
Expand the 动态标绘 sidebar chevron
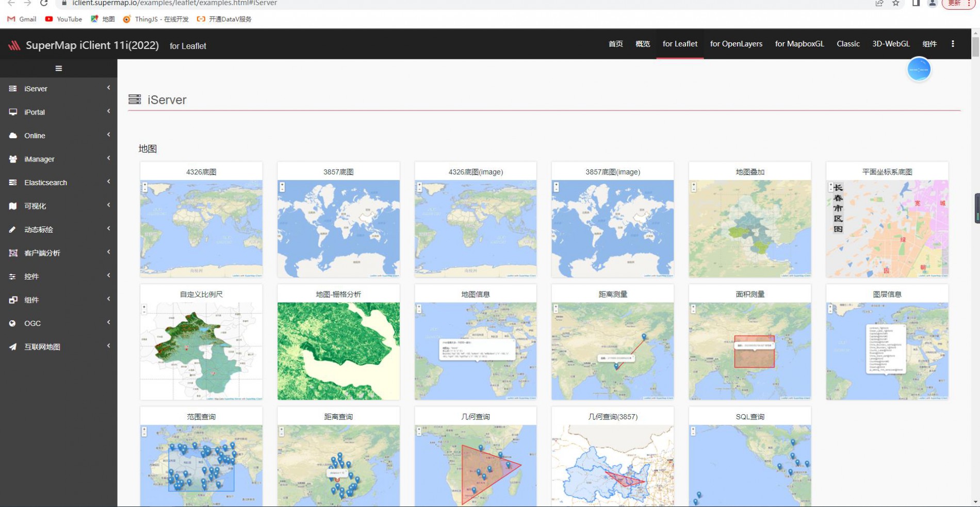(x=108, y=229)
